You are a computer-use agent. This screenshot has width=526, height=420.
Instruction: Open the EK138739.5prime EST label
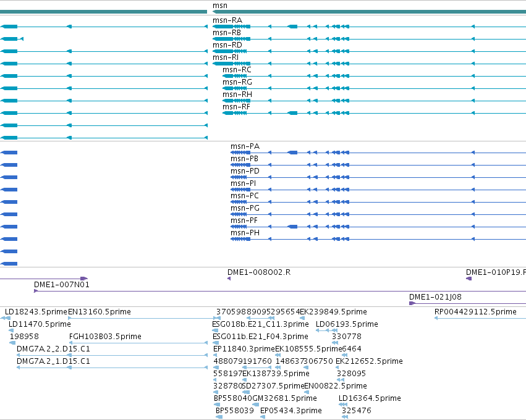[x=276, y=374]
